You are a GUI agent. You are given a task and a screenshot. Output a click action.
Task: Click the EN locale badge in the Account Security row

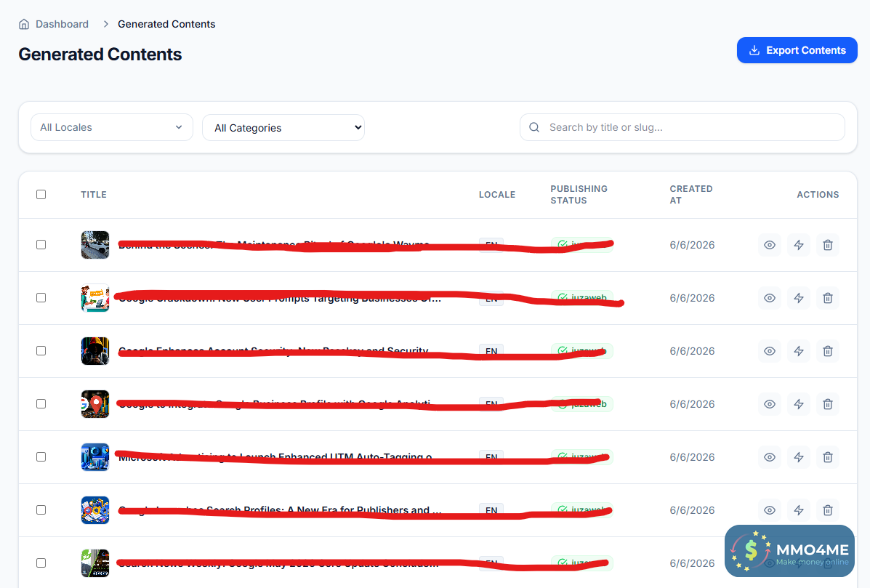click(491, 350)
